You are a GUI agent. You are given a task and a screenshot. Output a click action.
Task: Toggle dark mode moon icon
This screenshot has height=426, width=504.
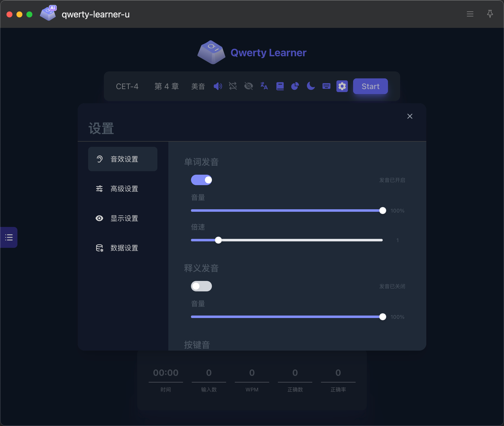point(311,86)
